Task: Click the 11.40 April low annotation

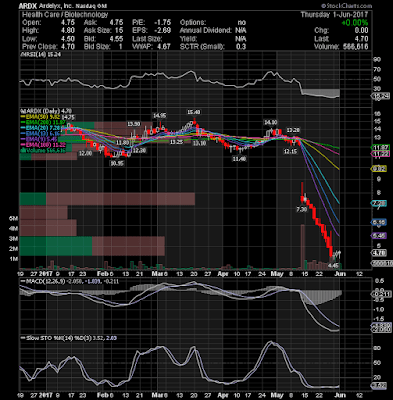Action: point(239,159)
